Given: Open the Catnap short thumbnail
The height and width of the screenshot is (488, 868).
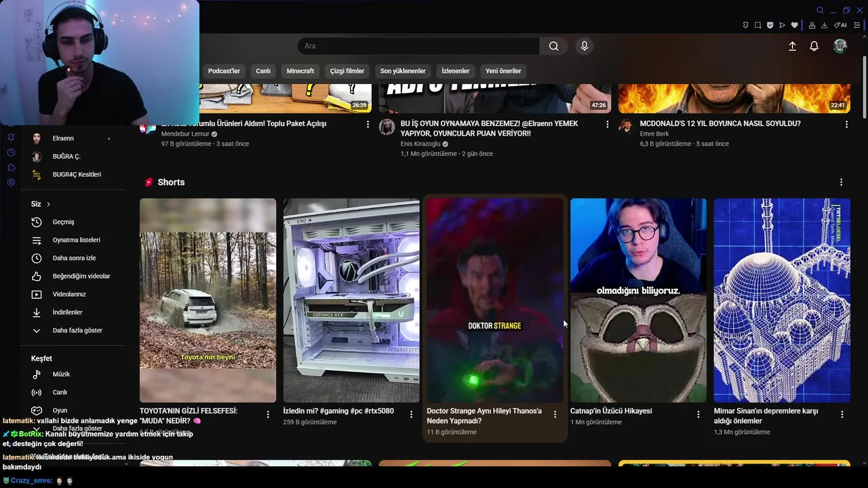Looking at the screenshot, I should (638, 300).
